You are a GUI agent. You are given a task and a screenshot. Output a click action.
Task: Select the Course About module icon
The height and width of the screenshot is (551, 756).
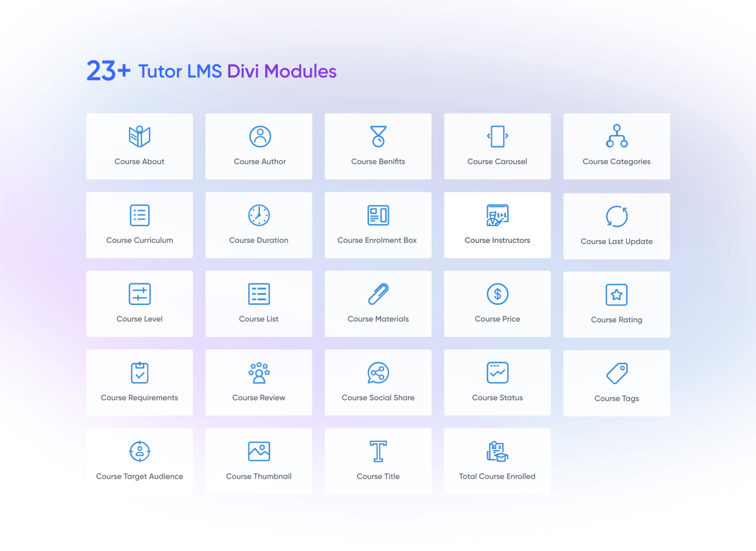(x=139, y=136)
